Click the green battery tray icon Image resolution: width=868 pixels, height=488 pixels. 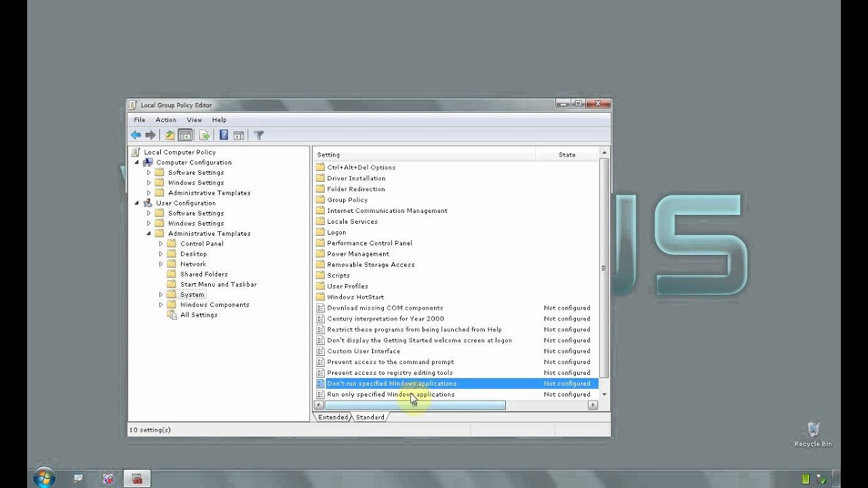coord(806,479)
